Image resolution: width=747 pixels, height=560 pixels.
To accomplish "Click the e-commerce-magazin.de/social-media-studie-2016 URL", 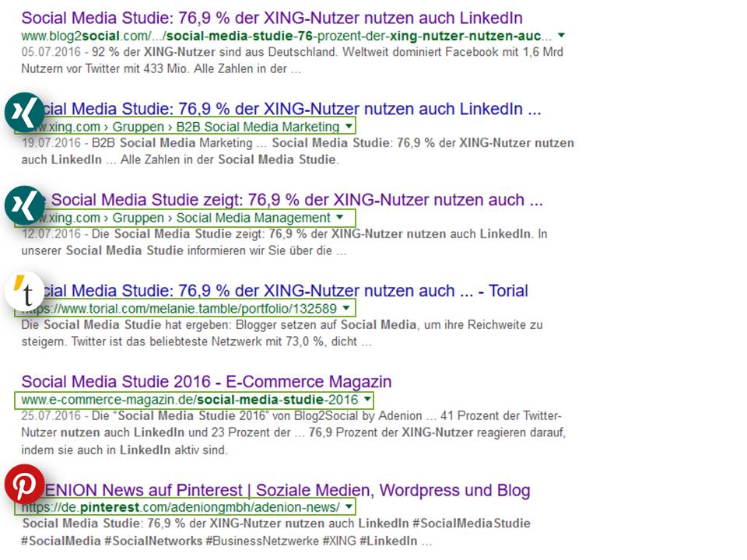I will (190, 400).
